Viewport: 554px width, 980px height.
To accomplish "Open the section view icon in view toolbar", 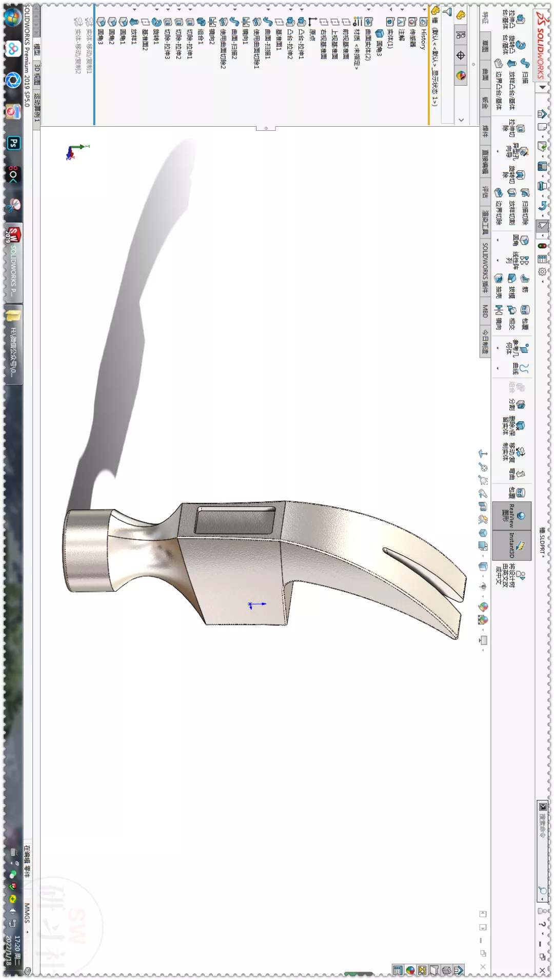I will tap(483, 506).
